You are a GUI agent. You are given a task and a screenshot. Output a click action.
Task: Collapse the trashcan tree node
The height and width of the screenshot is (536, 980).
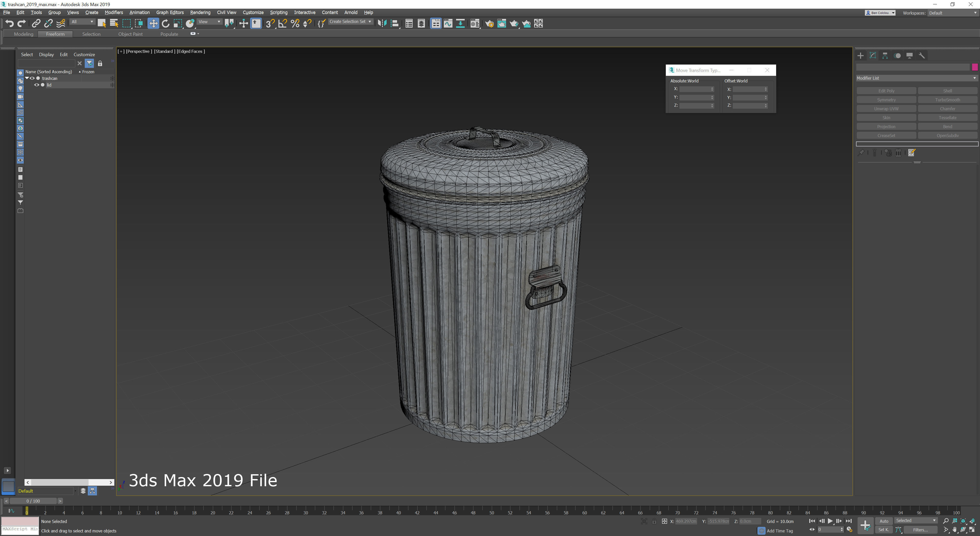tap(27, 78)
